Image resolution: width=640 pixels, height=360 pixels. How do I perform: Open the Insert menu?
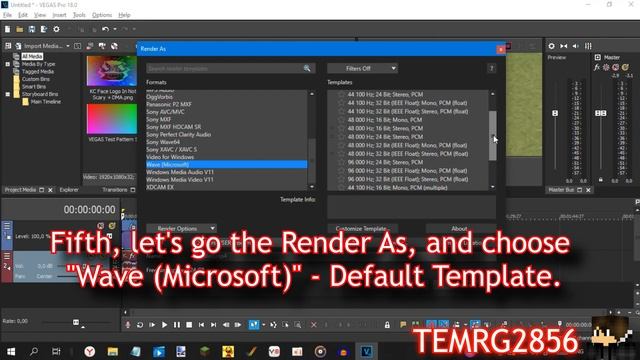pos(59,15)
